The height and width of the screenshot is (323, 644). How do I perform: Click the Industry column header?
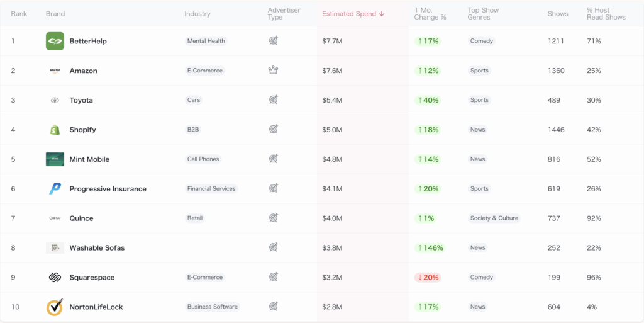tap(197, 14)
